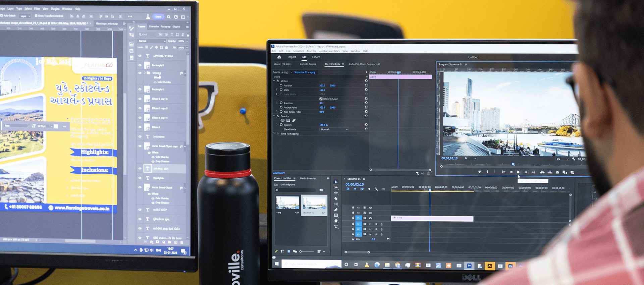This screenshot has width=644, height=285.
Task: Collapse the Opacity effect group
Action: [274, 116]
